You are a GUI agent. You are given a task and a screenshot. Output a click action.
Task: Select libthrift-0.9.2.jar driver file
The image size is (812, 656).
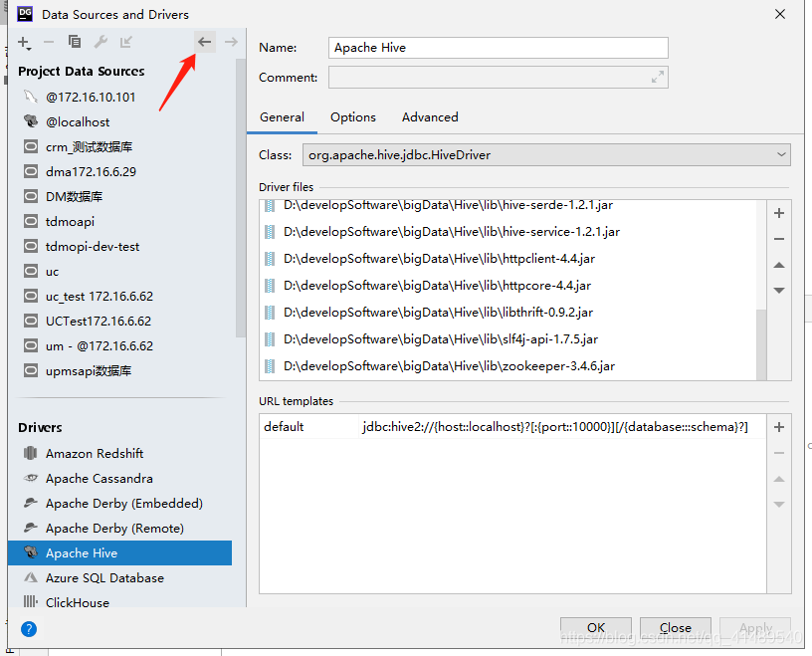507,313
